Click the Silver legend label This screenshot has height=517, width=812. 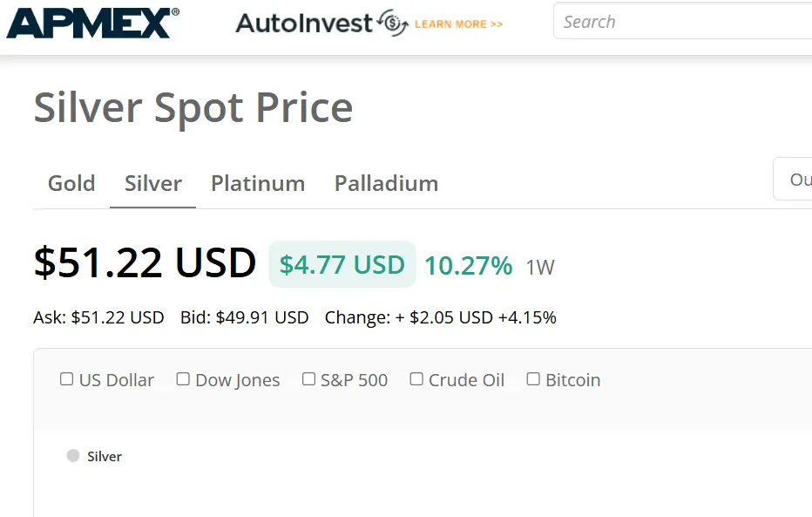pyautogui.click(x=105, y=456)
